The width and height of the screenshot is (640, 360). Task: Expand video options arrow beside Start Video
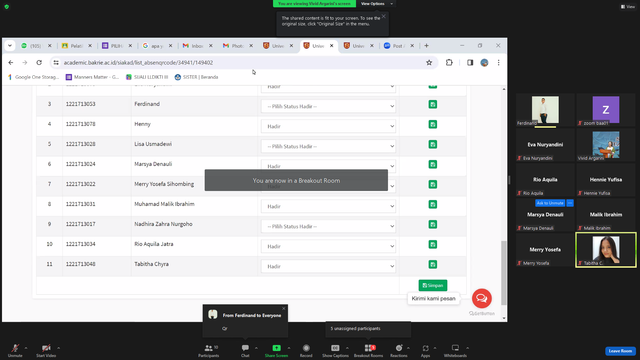(x=58, y=348)
